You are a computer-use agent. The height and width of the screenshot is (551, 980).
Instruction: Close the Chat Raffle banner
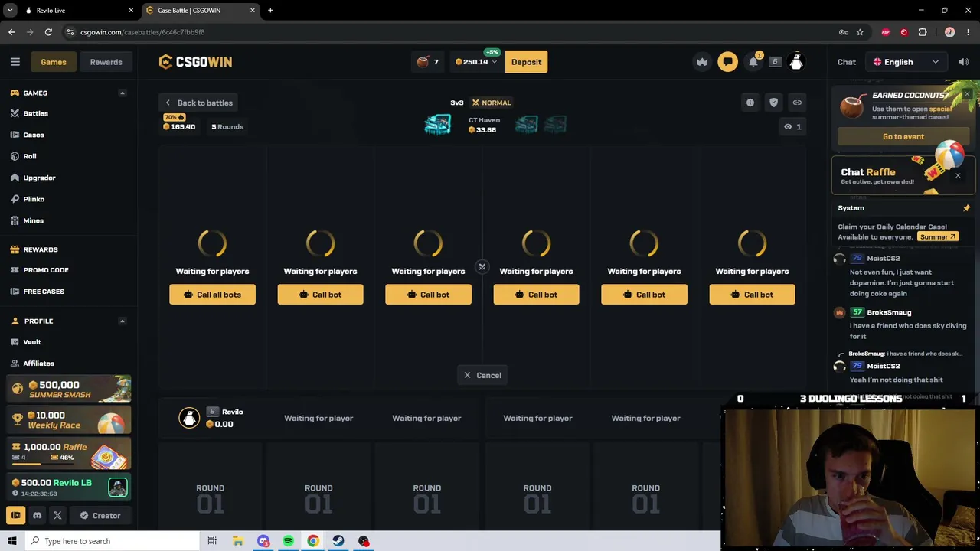tap(958, 176)
